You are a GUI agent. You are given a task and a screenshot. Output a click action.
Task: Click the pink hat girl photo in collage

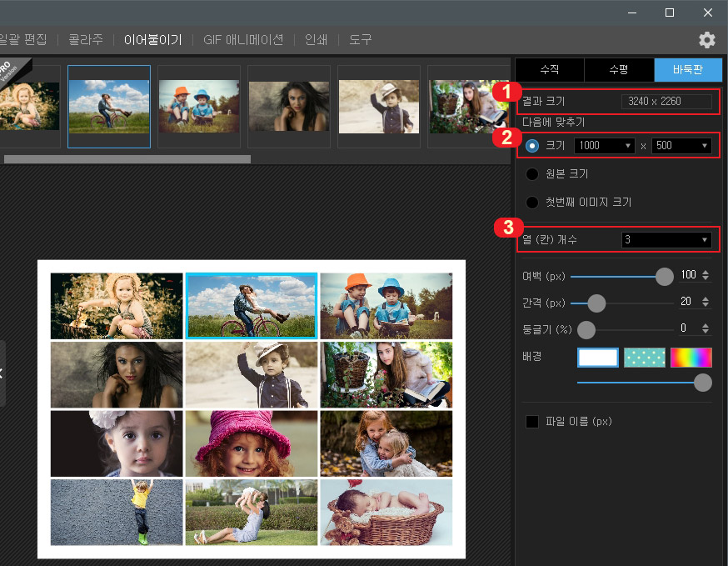pos(252,443)
